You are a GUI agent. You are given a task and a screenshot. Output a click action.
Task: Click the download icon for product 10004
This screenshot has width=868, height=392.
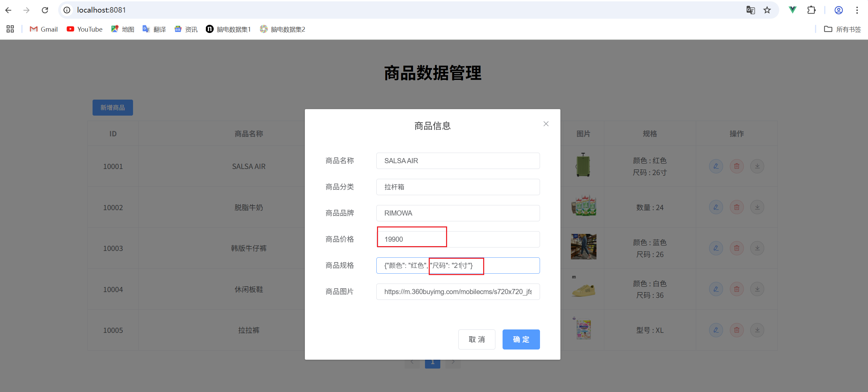[757, 289]
